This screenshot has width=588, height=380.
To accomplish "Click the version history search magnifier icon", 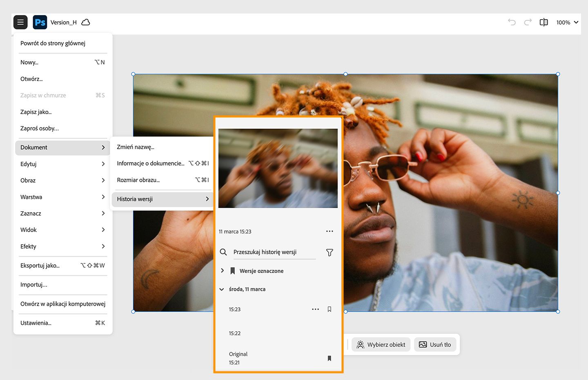I will [223, 252].
